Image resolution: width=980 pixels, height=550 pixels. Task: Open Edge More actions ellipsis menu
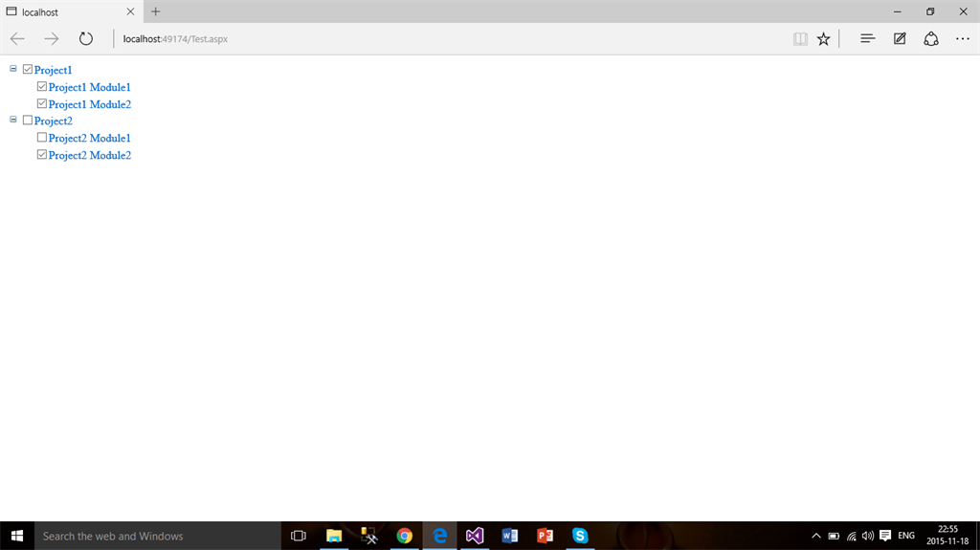point(963,39)
